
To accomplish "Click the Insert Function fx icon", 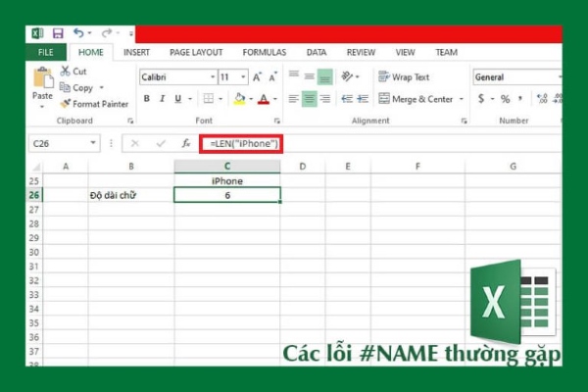I will pyautogui.click(x=186, y=143).
